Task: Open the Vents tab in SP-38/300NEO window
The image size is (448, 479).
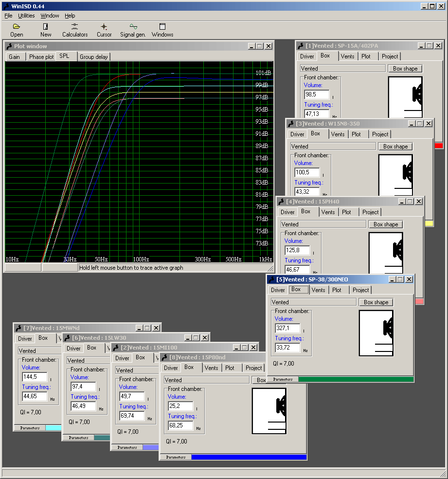Action: point(318,290)
